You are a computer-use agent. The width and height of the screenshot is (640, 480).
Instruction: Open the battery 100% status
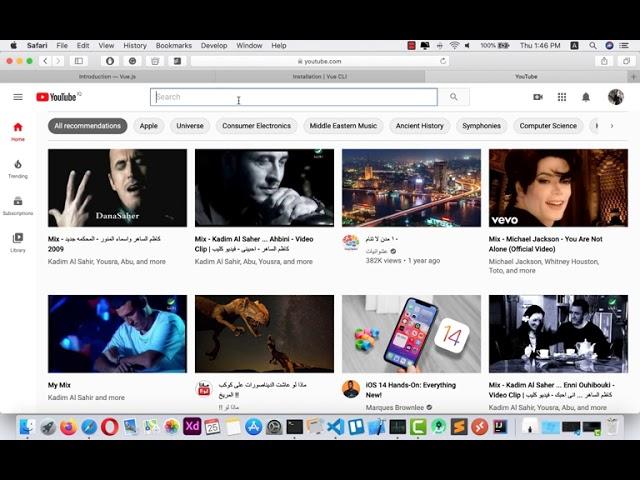click(494, 46)
